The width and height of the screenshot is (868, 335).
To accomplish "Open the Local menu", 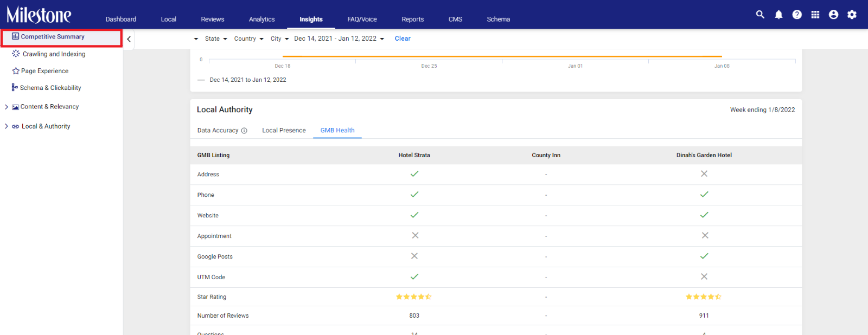I will (169, 19).
